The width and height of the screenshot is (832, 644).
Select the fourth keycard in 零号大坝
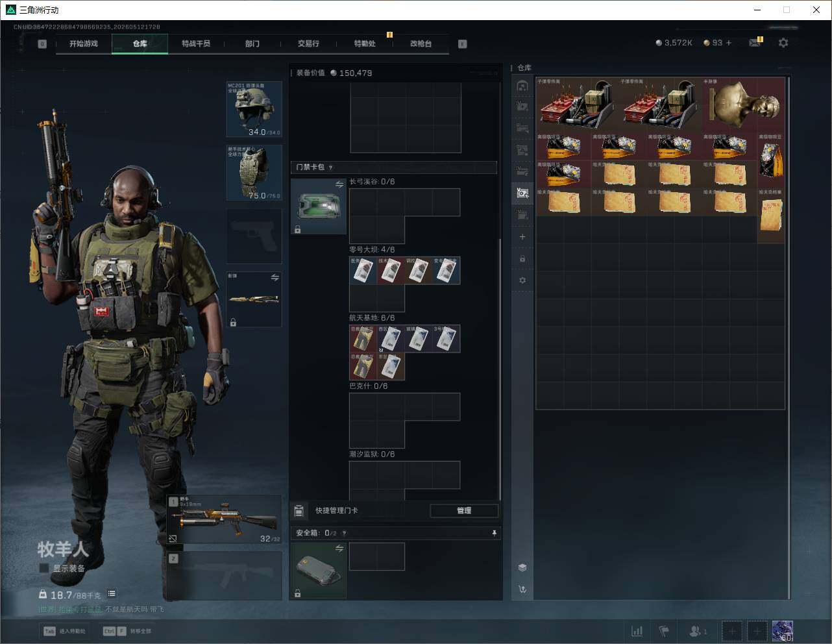click(447, 271)
